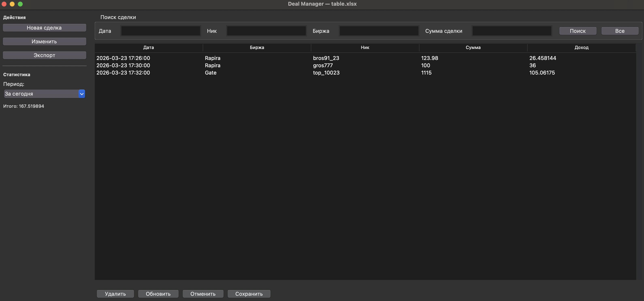The width and height of the screenshot is (644, 301).
Task: Select the bros91_23 nickname cell
Action: tap(365, 58)
